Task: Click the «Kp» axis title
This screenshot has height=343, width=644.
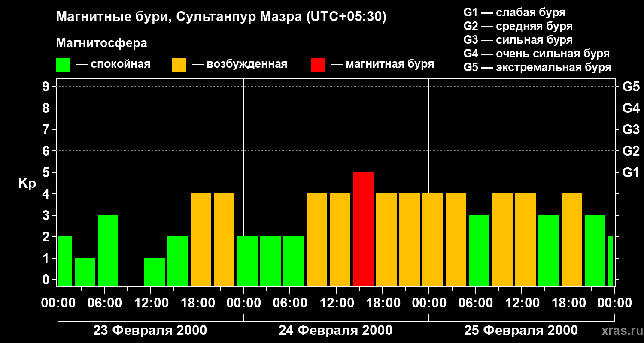Action: pos(27,183)
